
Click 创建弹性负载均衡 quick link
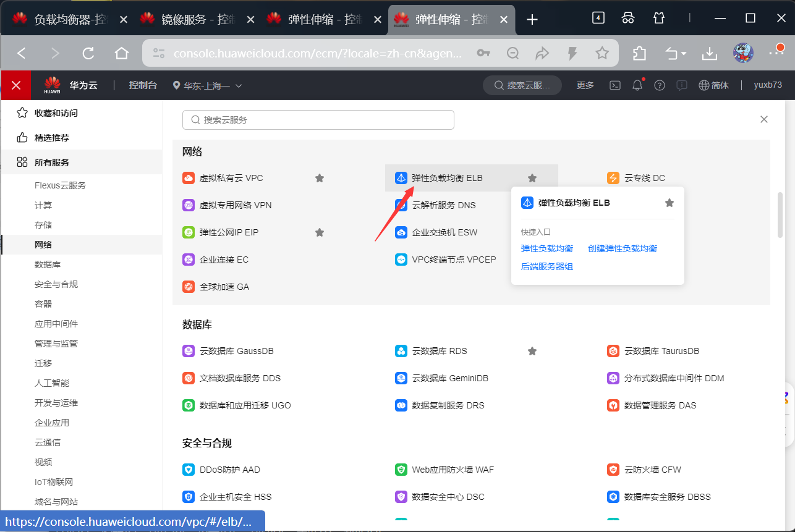point(623,248)
